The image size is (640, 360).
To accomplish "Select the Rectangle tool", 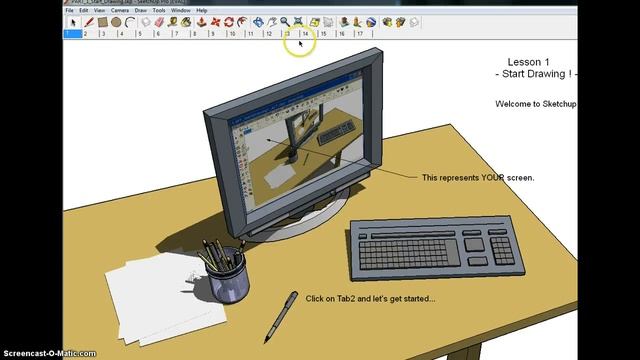I will (102, 22).
